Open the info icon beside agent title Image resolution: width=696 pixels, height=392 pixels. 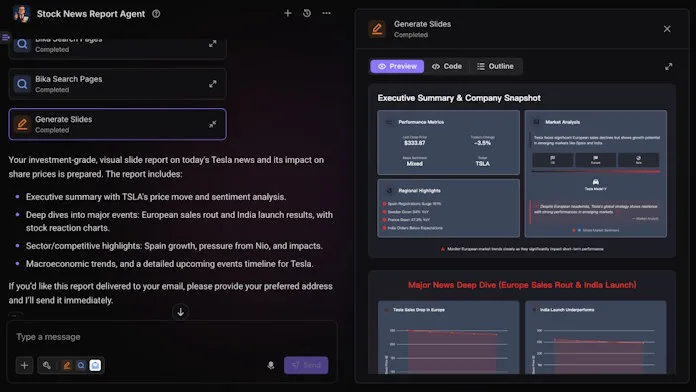pos(156,14)
